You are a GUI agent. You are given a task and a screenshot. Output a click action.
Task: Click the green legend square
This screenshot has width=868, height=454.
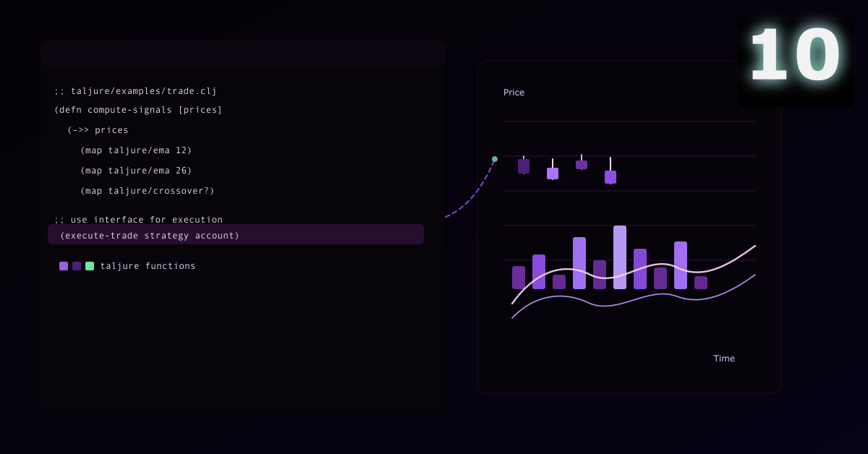[90, 266]
